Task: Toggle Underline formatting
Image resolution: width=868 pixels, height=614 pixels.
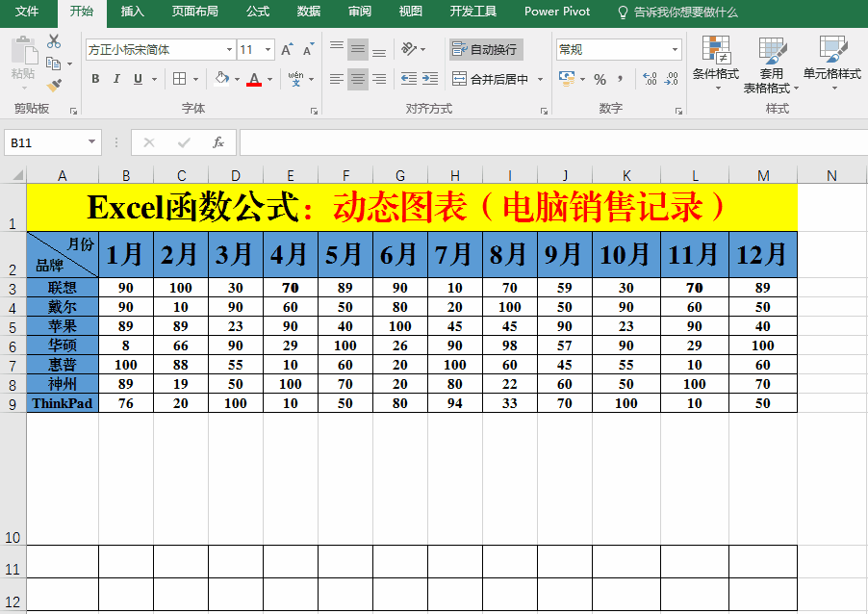Action: 138,79
